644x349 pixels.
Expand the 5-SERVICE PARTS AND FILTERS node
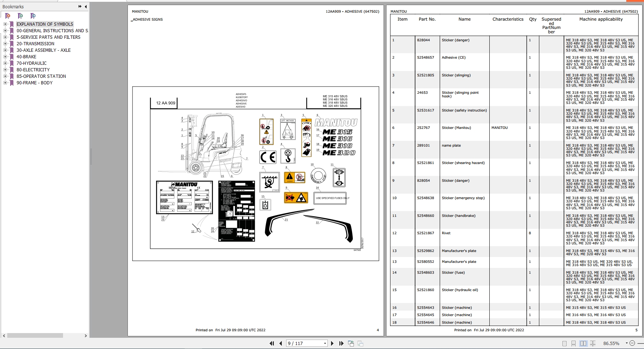(x=5, y=37)
